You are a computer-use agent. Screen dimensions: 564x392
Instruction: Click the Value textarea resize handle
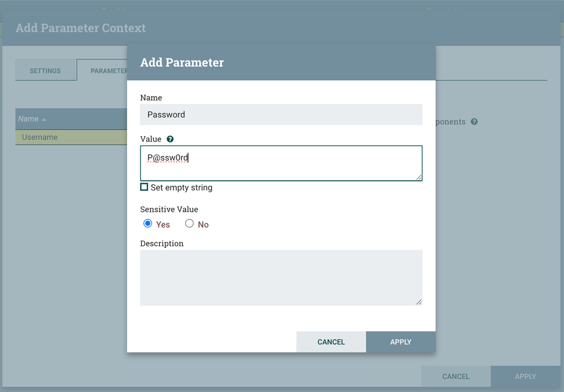pos(419,177)
